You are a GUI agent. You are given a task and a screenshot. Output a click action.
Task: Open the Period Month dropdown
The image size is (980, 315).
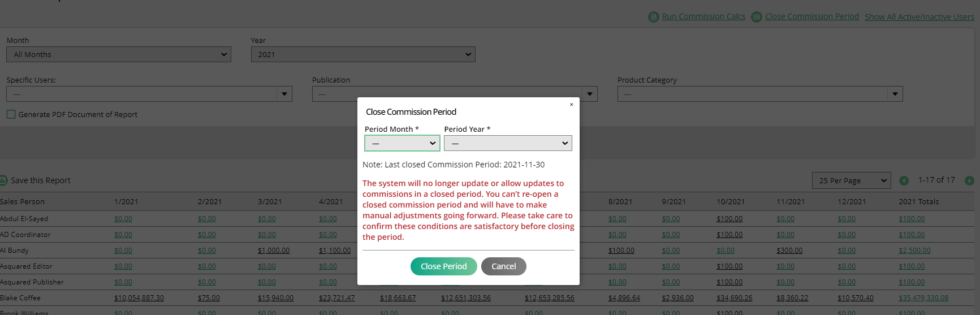(x=402, y=143)
